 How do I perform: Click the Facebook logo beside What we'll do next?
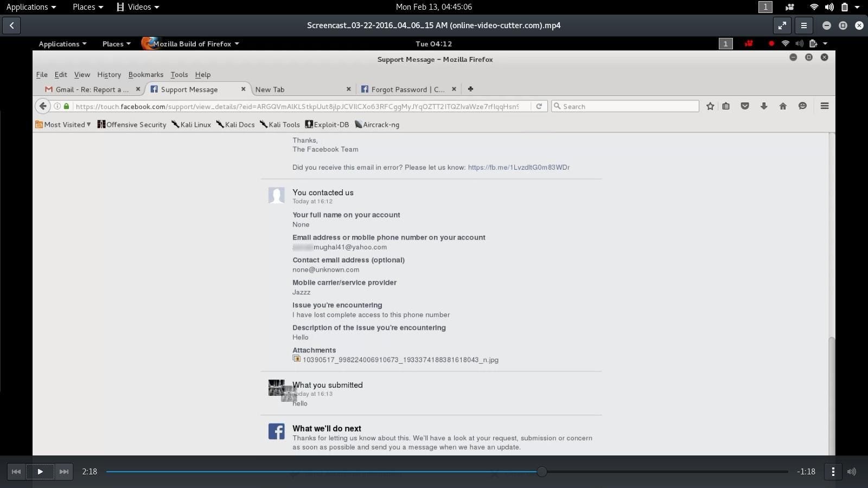(x=277, y=432)
